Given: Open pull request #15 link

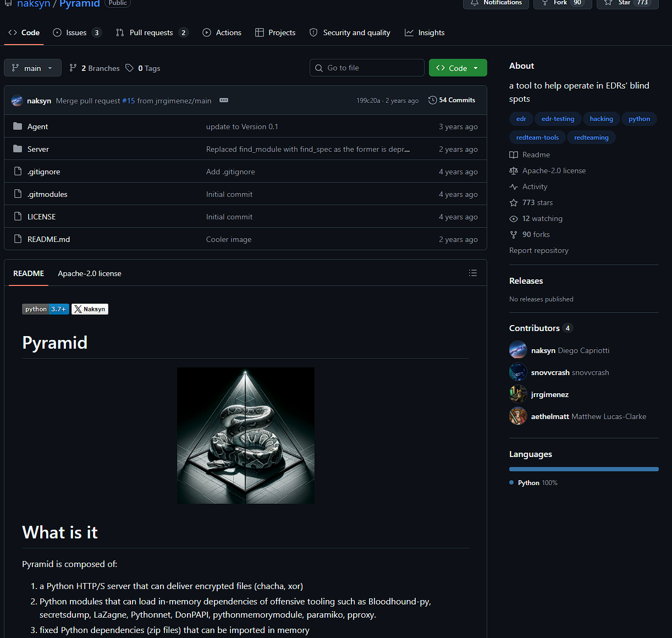Looking at the screenshot, I should click(x=128, y=101).
